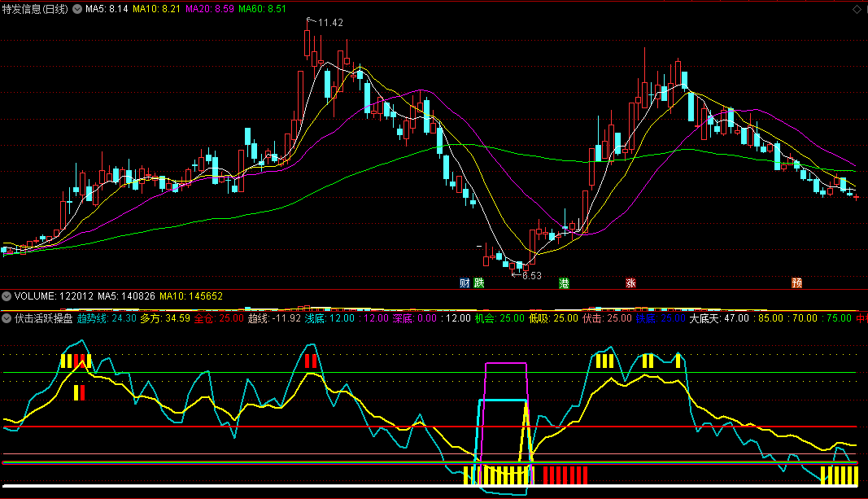Expand the 伏击活跃操盘 indicator options arrow
Image resolution: width=868 pixels, height=499 pixels.
click(7, 318)
